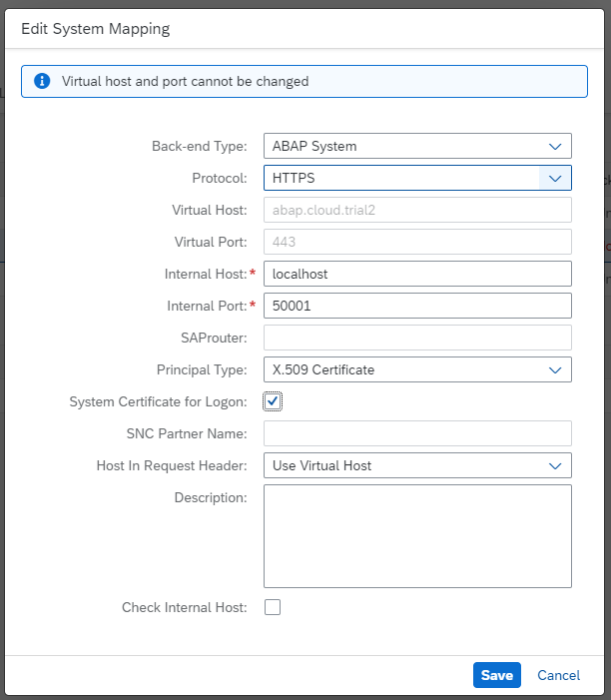The image size is (611, 700).
Task: Click the Internal Host input field
Action: 417,274
